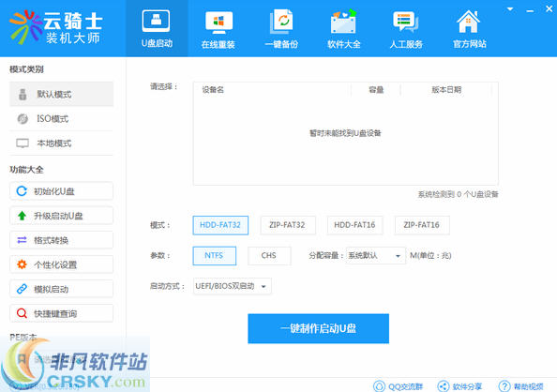Open the QQ交流群 link
This screenshot has height=392, width=557.
pyautogui.click(x=399, y=386)
